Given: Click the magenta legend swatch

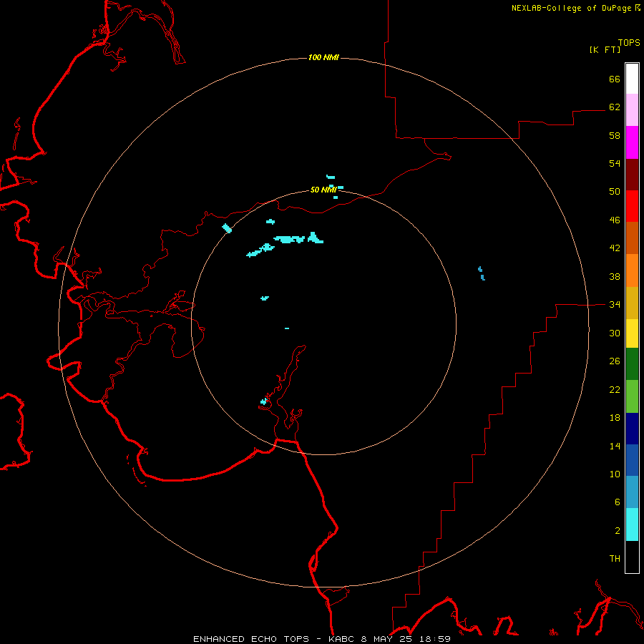Looking at the screenshot, I should [632, 142].
